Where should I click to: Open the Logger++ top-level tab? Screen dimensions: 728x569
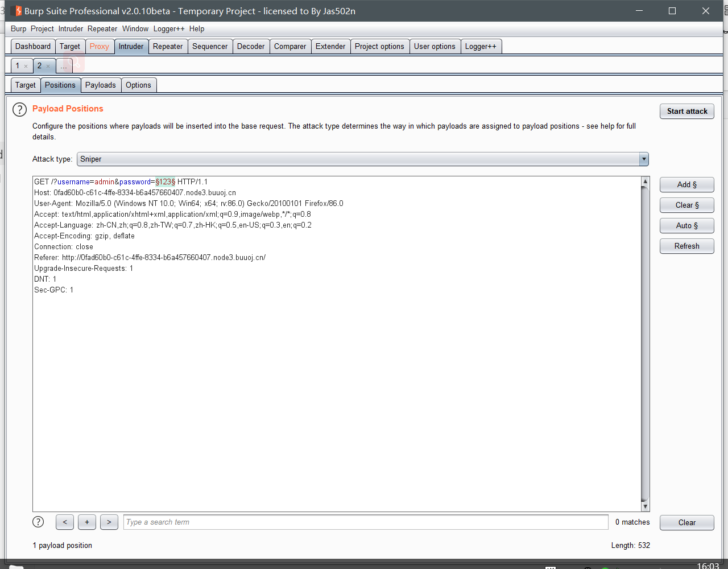click(x=480, y=47)
